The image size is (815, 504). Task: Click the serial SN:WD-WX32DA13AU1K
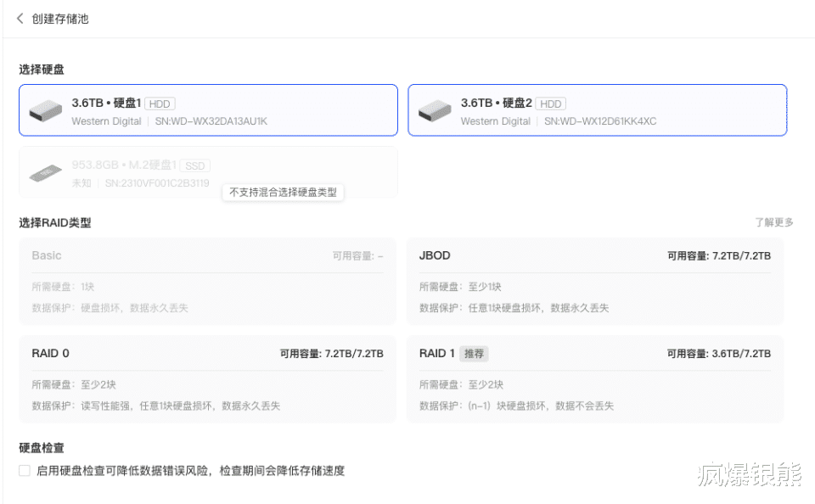[211, 121]
